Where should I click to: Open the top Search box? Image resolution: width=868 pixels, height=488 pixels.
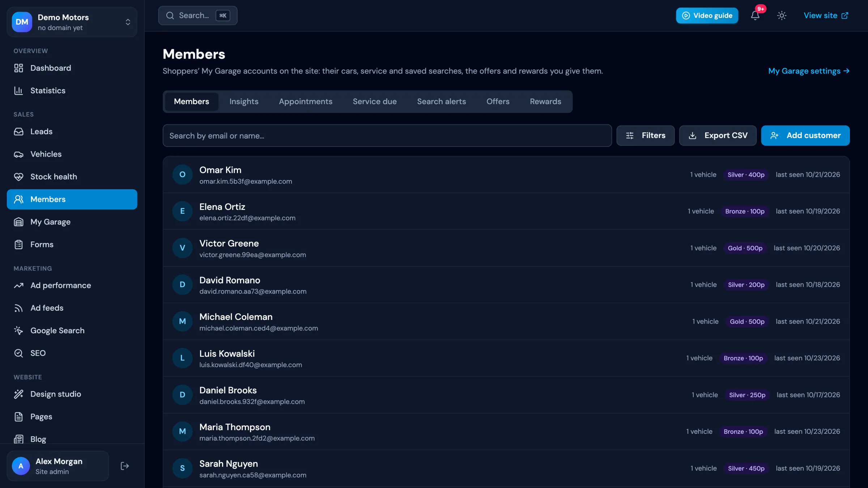(x=198, y=16)
